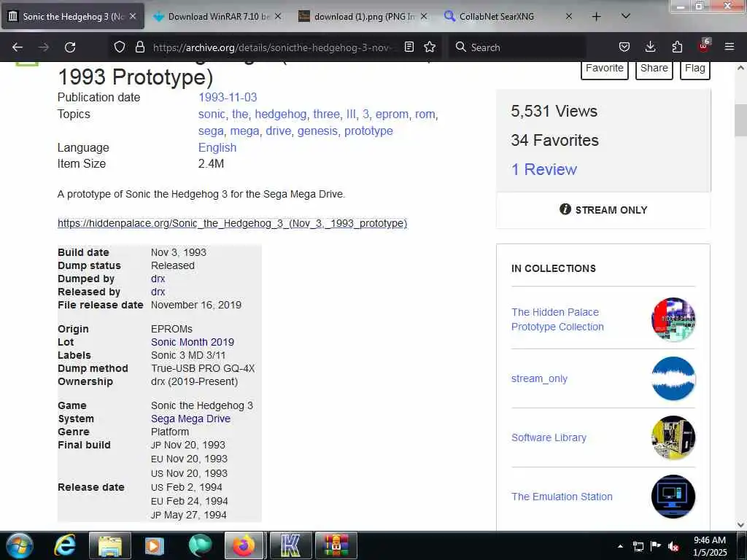This screenshot has width=747, height=560.
Task: Save page to Pocket icon
Action: [624, 47]
